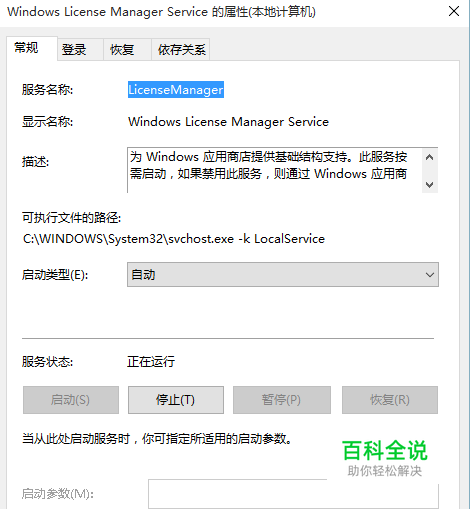Close the properties dialog with X
470x509 pixels.
coord(454,12)
